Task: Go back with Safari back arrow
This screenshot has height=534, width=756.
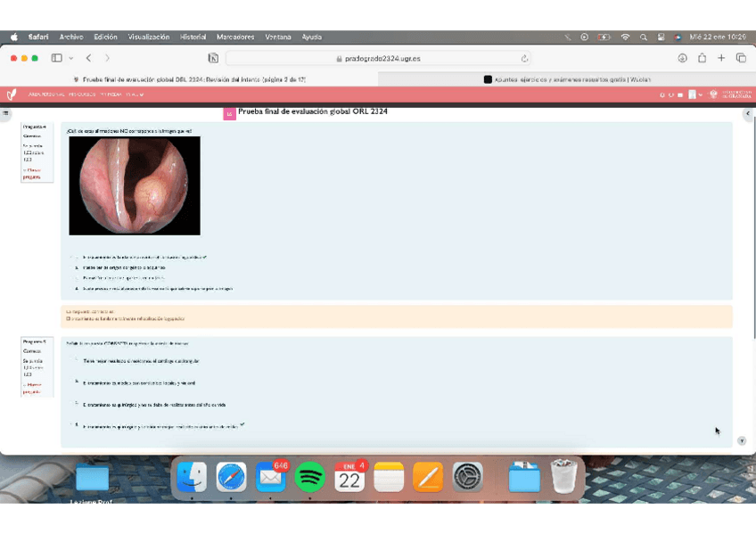Action: click(x=88, y=58)
